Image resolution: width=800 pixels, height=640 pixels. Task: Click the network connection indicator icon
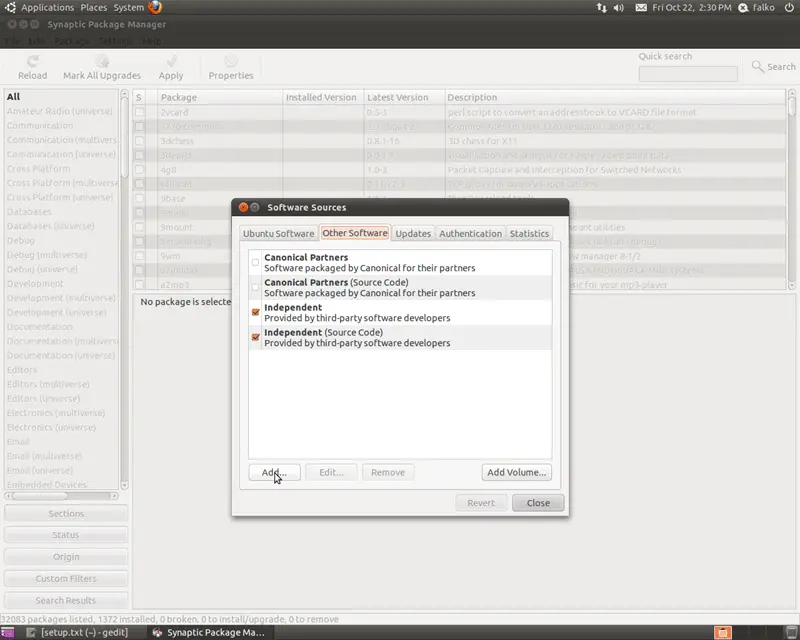[x=602, y=8]
